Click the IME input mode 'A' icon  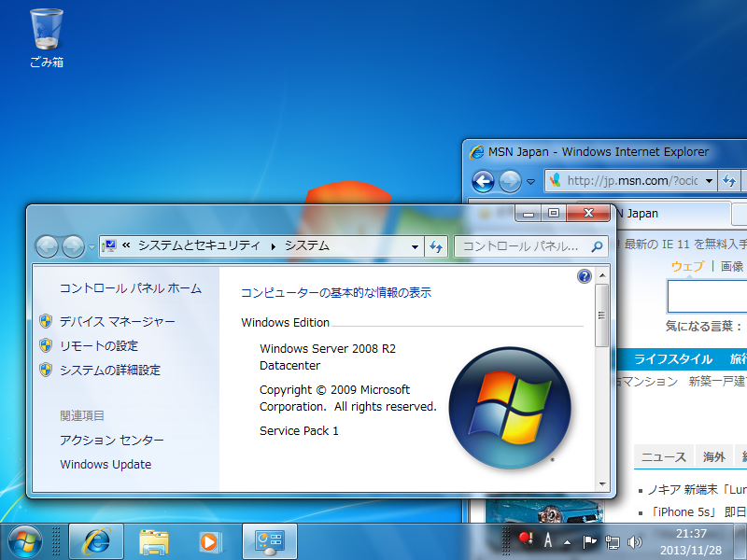[x=548, y=541]
